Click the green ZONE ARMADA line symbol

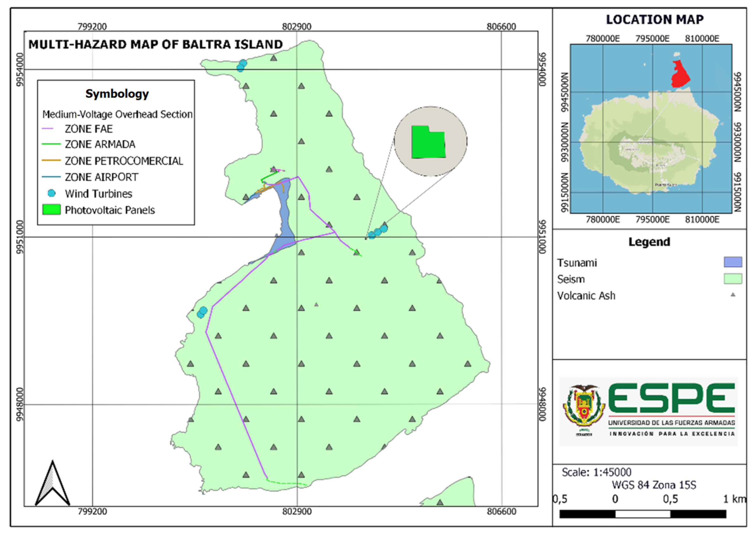[51, 144]
